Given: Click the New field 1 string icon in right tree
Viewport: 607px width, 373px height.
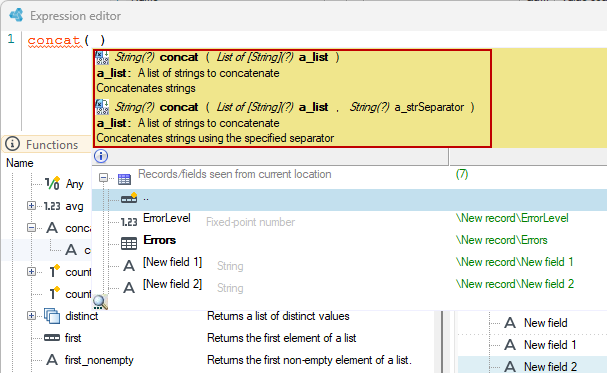Looking at the screenshot, I should (510, 345).
